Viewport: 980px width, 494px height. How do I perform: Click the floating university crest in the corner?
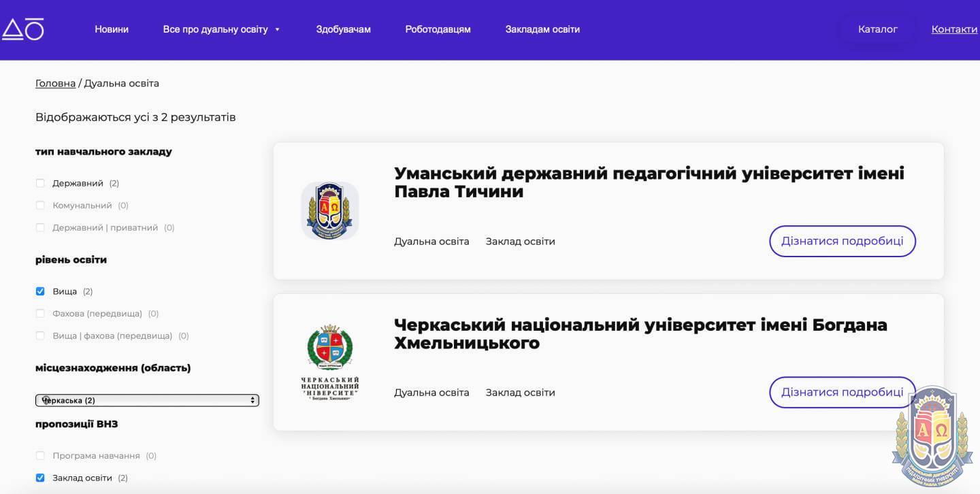[932, 436]
